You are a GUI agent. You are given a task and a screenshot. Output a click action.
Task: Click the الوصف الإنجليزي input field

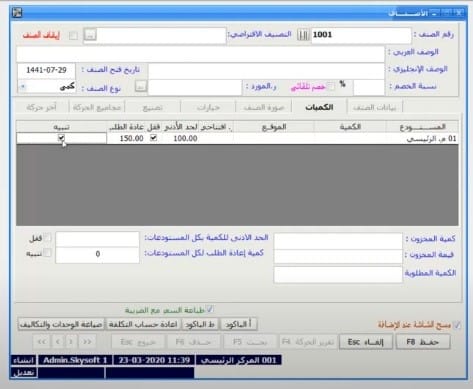[x=266, y=71]
